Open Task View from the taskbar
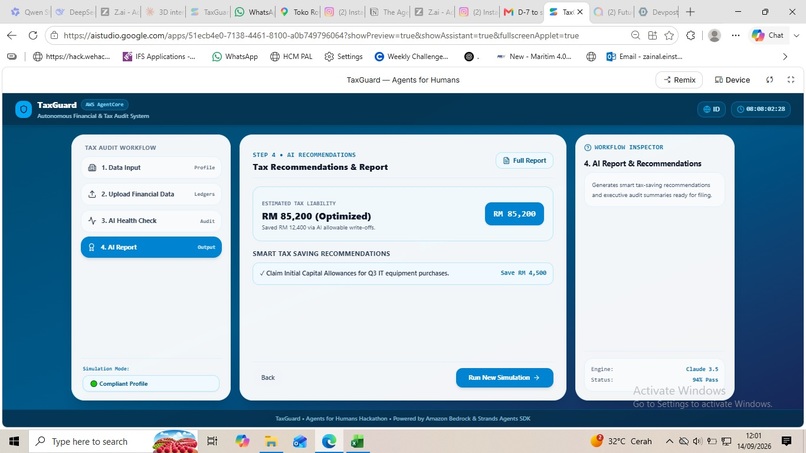This screenshot has height=453, width=806. point(212,441)
